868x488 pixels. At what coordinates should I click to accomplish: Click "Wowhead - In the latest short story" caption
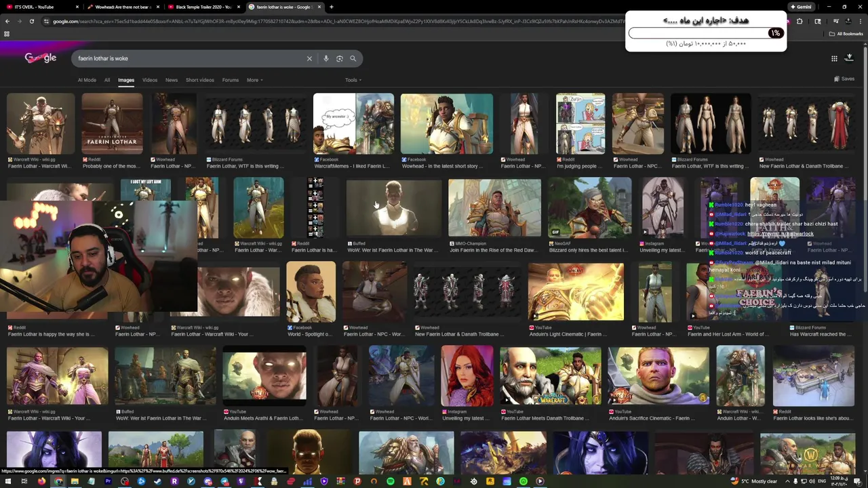(442, 166)
